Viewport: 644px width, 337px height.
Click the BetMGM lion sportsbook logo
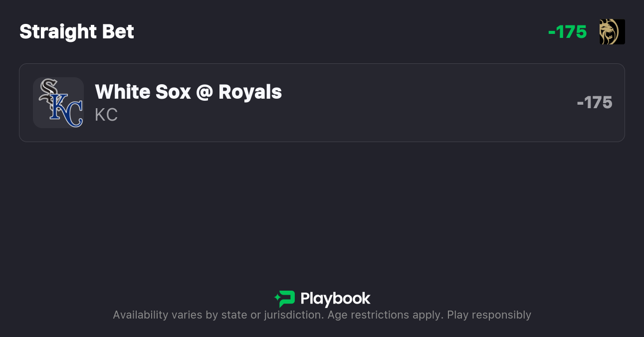(612, 32)
